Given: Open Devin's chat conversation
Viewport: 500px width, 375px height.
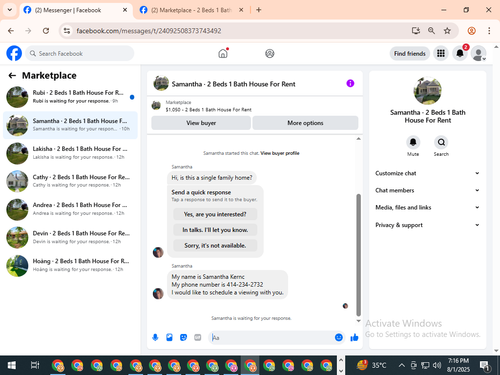Looking at the screenshot, I should pos(70,237).
